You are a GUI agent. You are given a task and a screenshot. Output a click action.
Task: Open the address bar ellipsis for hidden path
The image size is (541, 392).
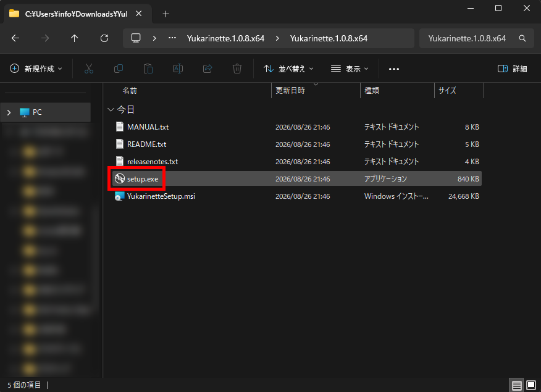click(172, 38)
